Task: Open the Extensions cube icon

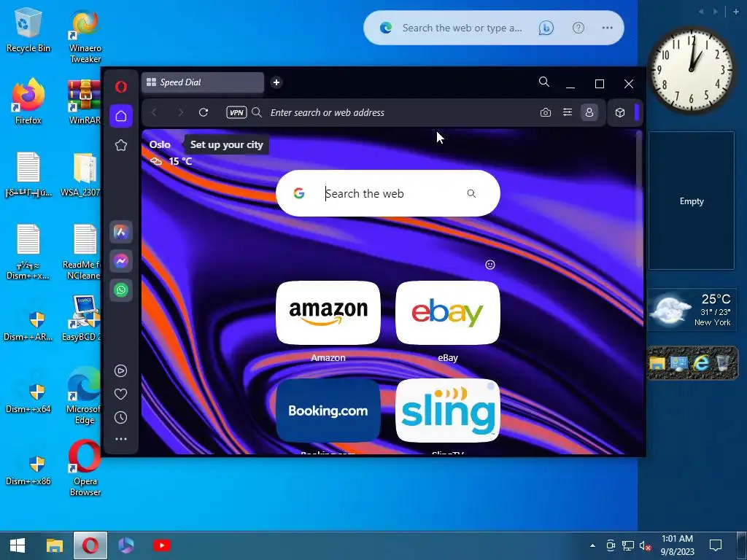Action: click(620, 112)
